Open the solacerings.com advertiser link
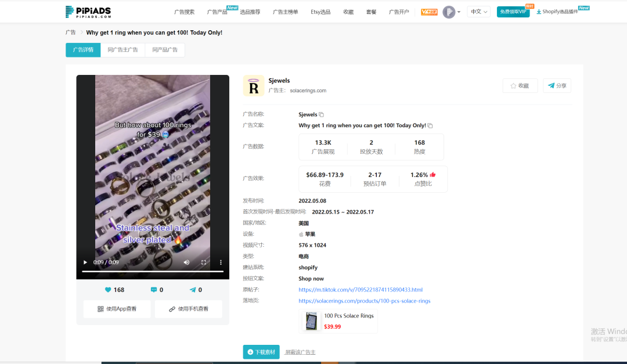The image size is (627, 364). 308,91
